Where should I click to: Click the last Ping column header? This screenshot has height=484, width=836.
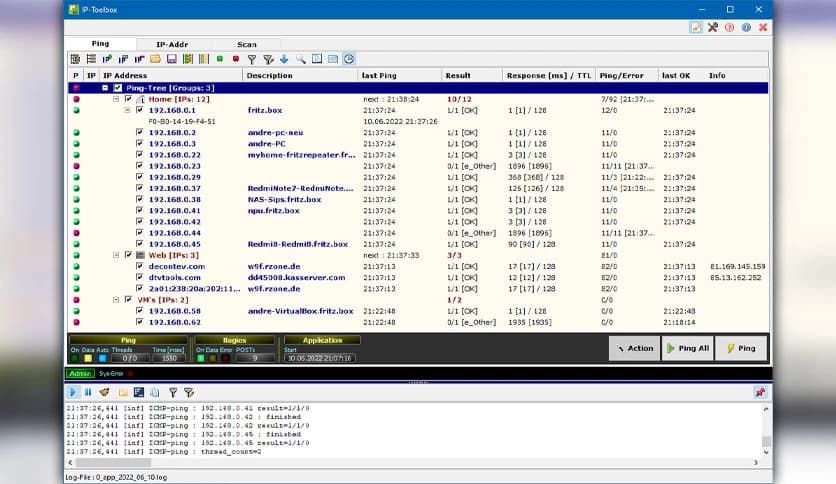click(399, 76)
